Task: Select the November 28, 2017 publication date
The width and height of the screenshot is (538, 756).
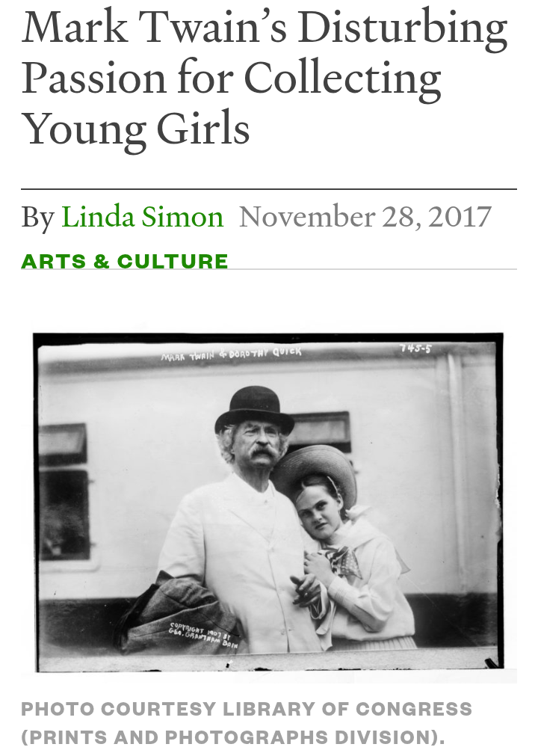Action: click(365, 218)
